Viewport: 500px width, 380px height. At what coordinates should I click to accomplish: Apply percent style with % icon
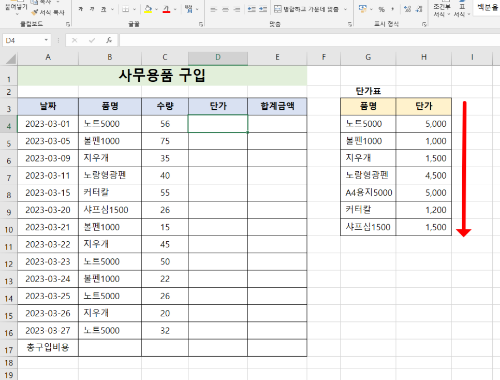tap(381, 9)
